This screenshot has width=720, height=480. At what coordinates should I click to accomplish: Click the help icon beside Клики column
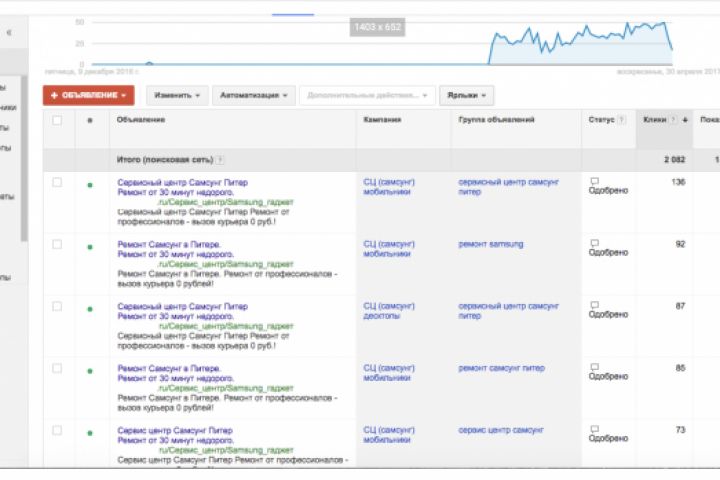(674, 120)
